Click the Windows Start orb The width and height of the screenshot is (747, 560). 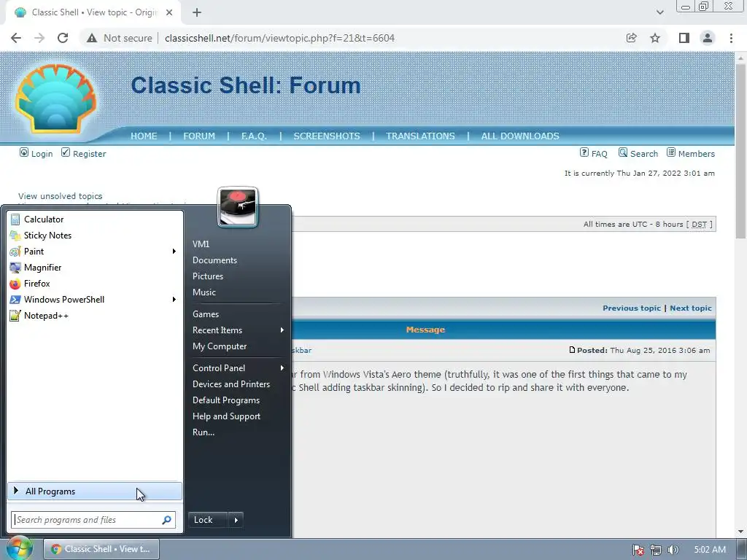point(19,548)
